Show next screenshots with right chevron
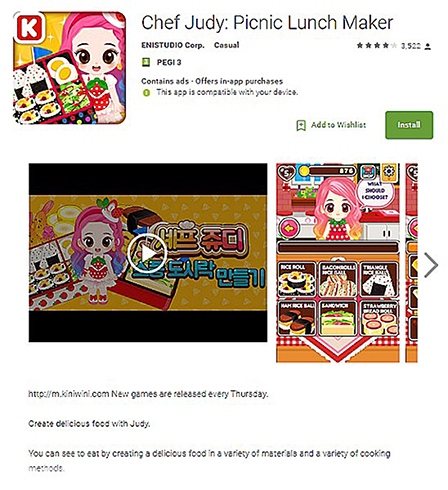This screenshot has height=490, width=448. pyautogui.click(x=431, y=265)
